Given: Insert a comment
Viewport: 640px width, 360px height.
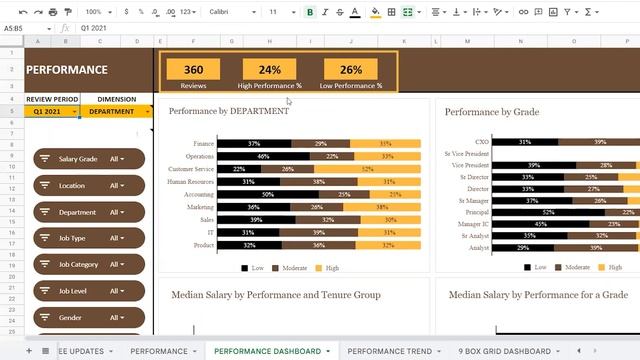Looking at the screenshot, I should [x=538, y=12].
